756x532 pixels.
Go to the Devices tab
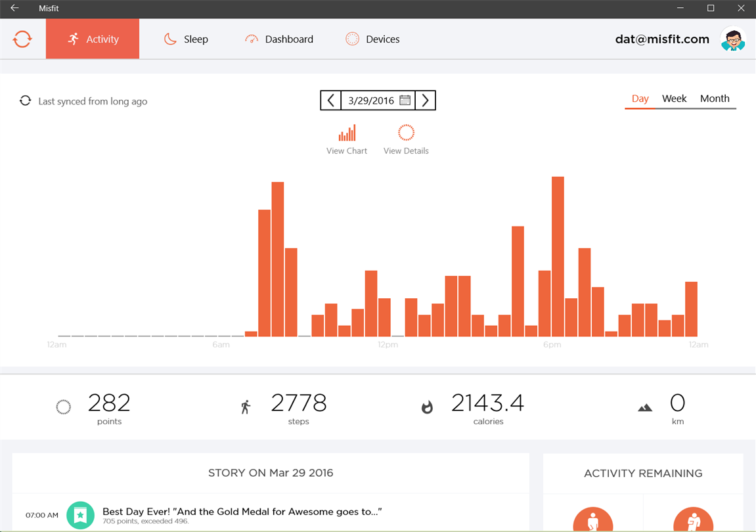pos(372,39)
